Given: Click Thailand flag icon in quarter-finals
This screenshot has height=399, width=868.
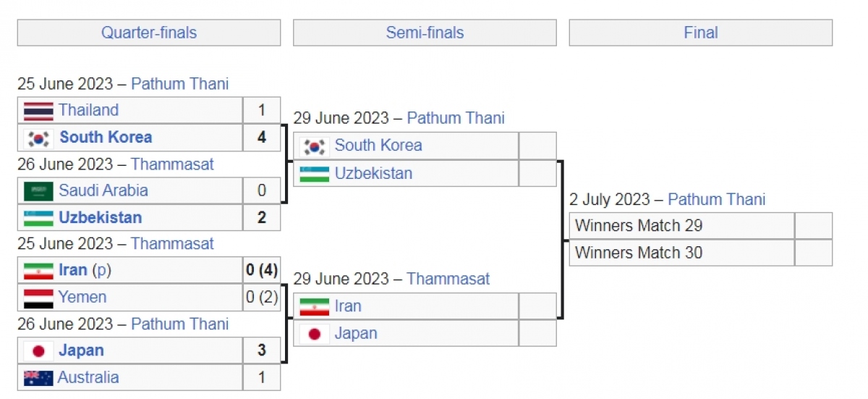Looking at the screenshot, I should (x=38, y=111).
